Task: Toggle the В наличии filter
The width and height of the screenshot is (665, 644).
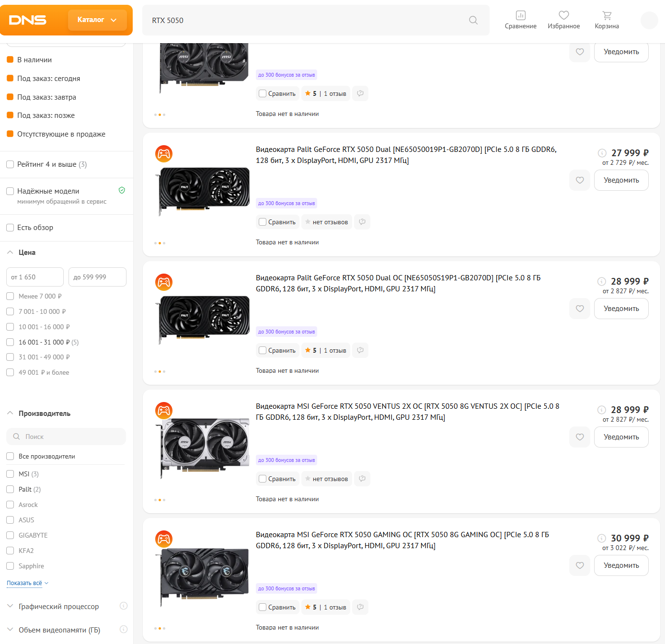Action: pyautogui.click(x=10, y=59)
